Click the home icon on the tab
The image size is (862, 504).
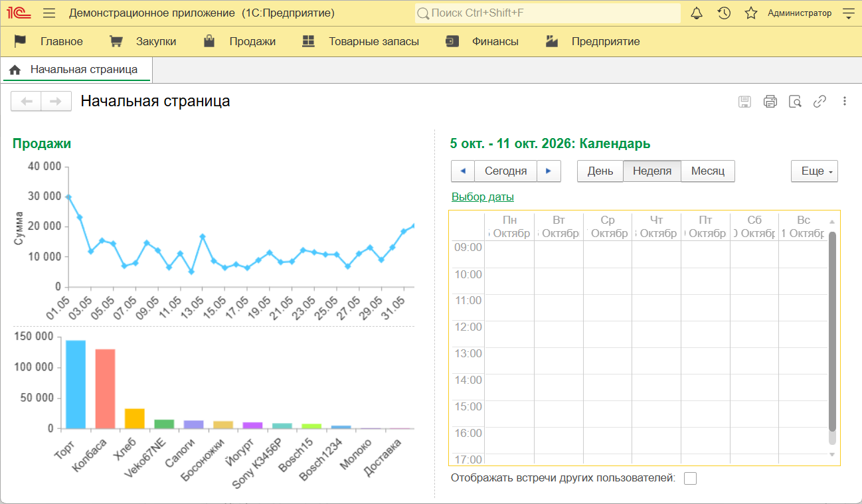(x=15, y=70)
